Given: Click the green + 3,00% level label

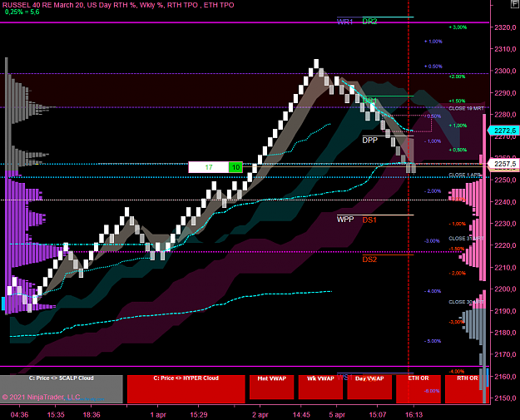Looking at the screenshot, I should [458, 27].
